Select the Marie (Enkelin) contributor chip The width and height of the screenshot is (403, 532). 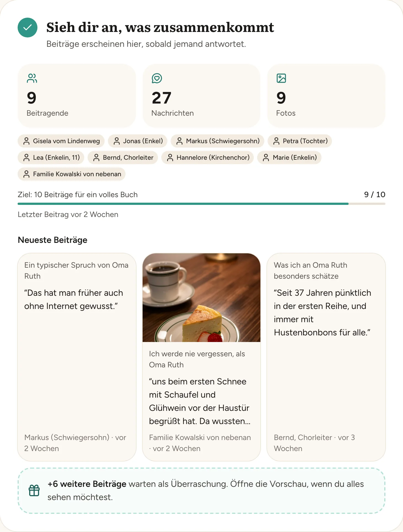tap(289, 158)
